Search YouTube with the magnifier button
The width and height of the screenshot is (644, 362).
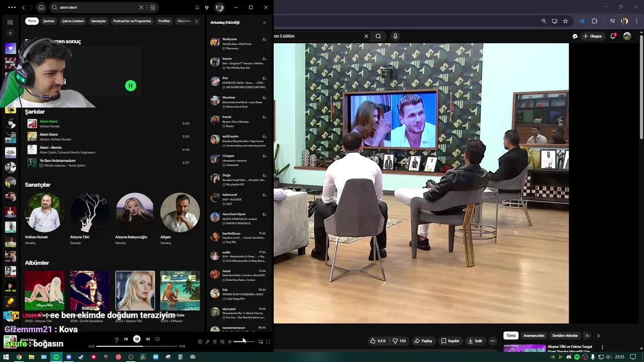click(378, 36)
